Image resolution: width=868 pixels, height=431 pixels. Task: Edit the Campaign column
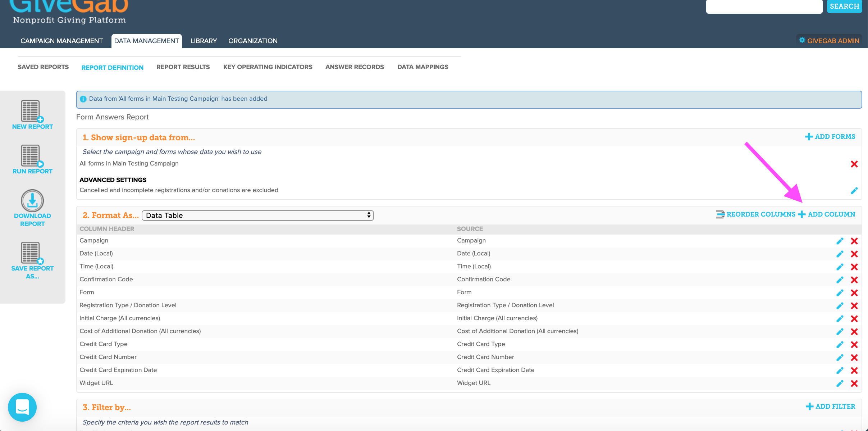840,241
